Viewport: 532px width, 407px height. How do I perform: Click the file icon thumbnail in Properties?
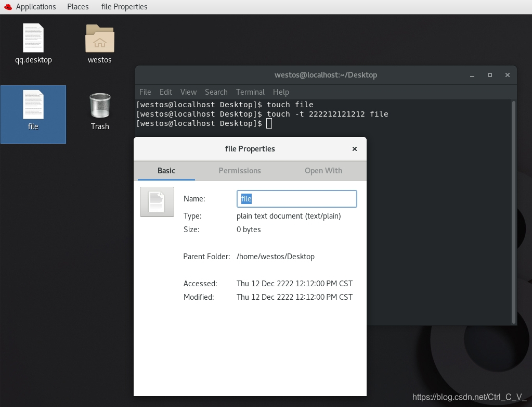click(x=157, y=201)
